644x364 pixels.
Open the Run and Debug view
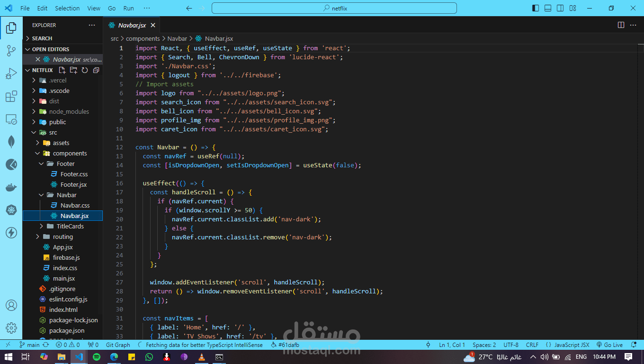[11, 74]
